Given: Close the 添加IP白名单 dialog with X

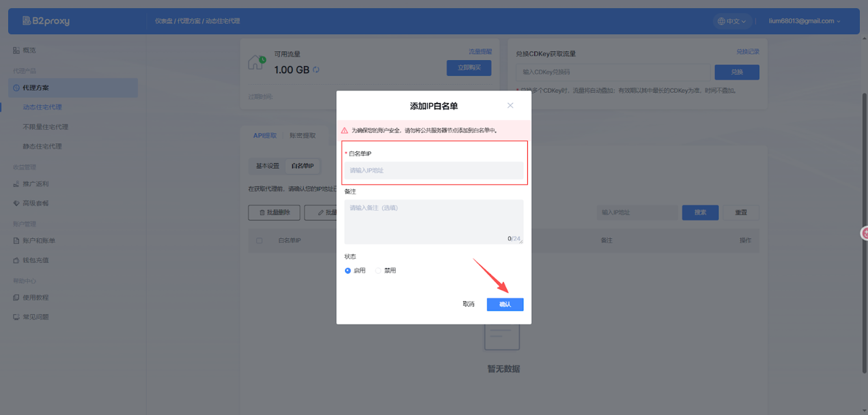Looking at the screenshot, I should 510,106.
